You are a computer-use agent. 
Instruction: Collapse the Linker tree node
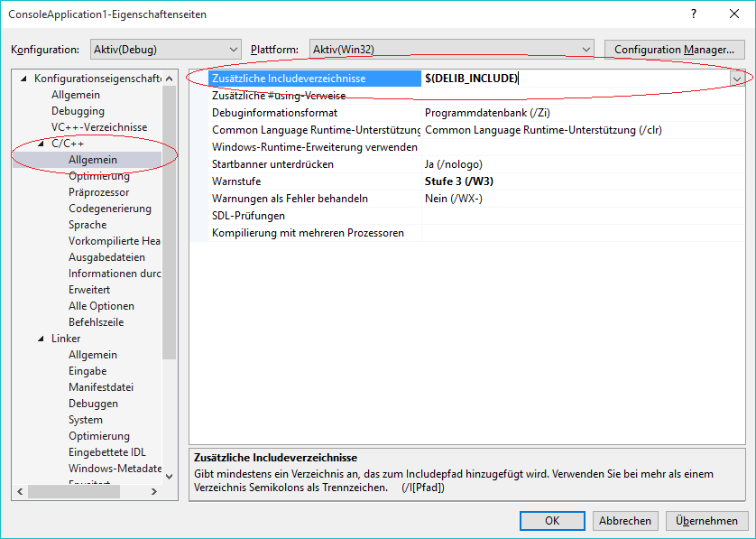click(x=41, y=339)
